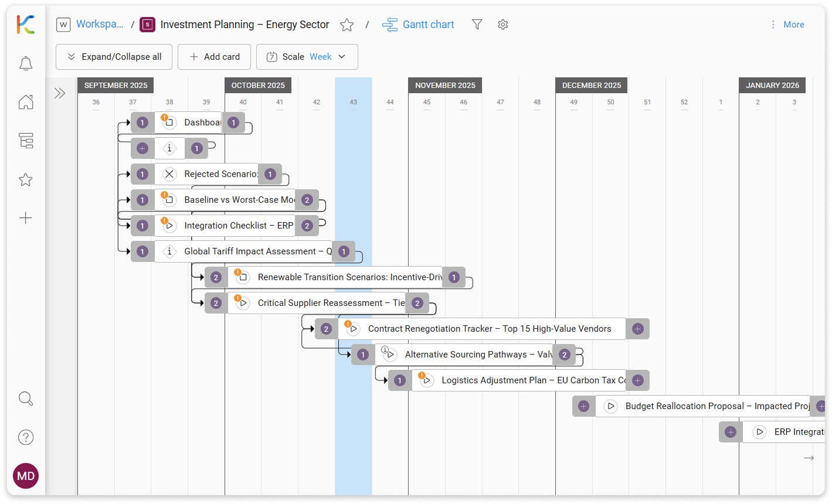The width and height of the screenshot is (832, 504).
Task: Open Contract Renegotiation Tracker card bar
Action: point(489,329)
